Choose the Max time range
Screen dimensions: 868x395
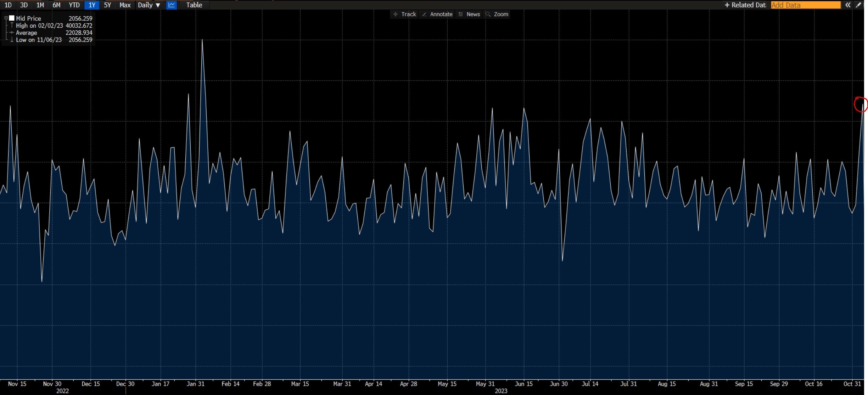(x=125, y=5)
